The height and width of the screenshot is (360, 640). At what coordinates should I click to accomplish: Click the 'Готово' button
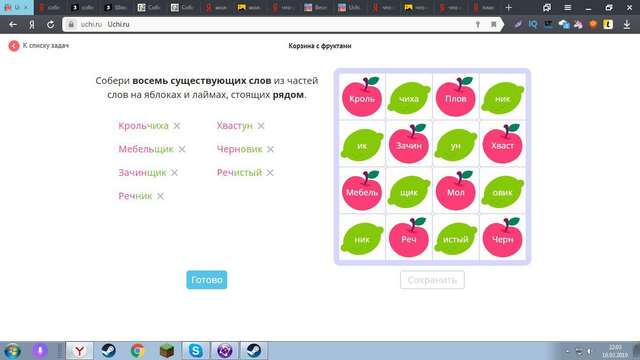[207, 280]
